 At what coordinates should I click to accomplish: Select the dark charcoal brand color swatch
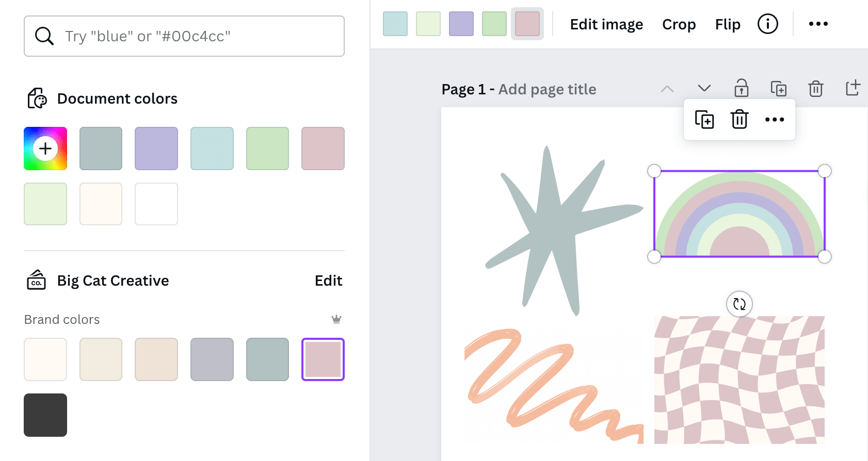[45, 415]
